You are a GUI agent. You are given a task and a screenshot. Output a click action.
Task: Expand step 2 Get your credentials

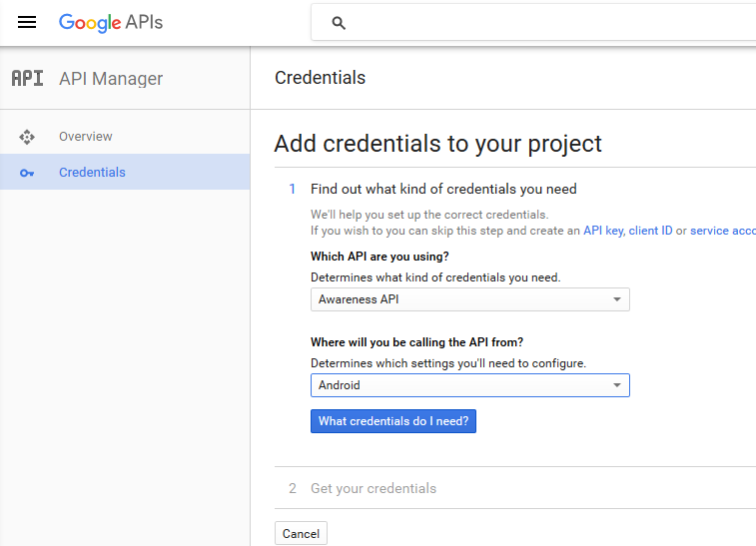[374, 489]
